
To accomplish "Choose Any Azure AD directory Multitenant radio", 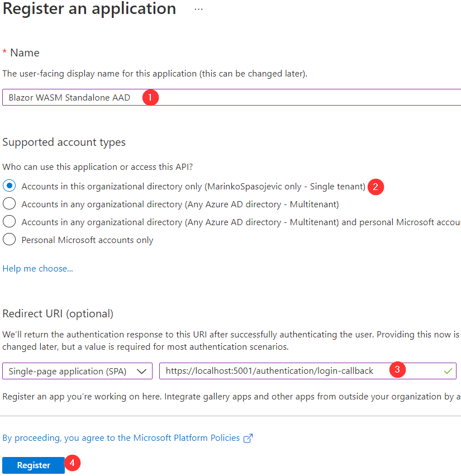I will click(9, 204).
